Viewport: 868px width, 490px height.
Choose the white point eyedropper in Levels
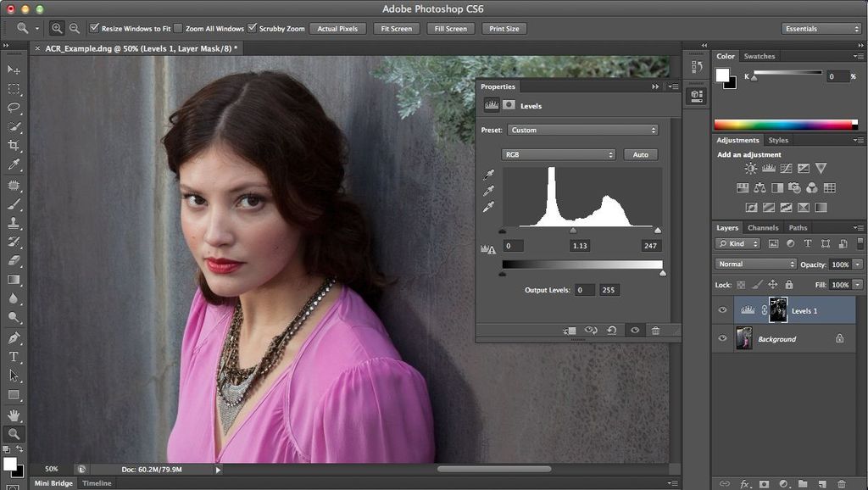coord(488,207)
